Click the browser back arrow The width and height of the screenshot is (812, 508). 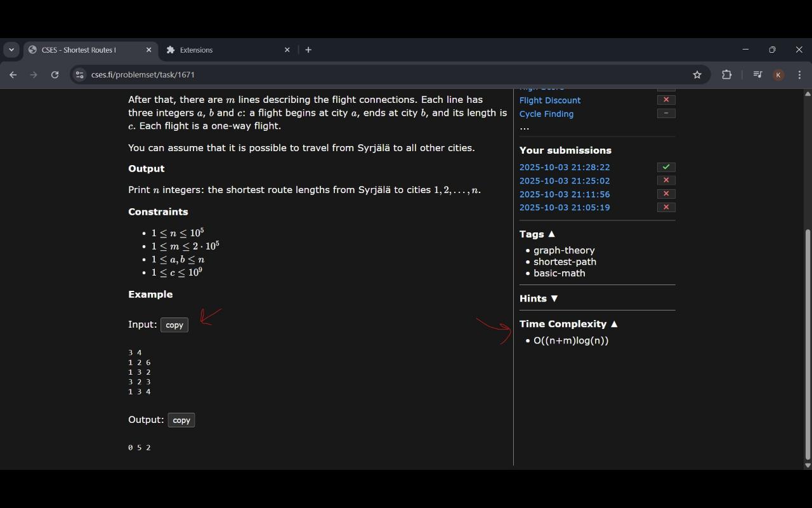[x=13, y=75]
